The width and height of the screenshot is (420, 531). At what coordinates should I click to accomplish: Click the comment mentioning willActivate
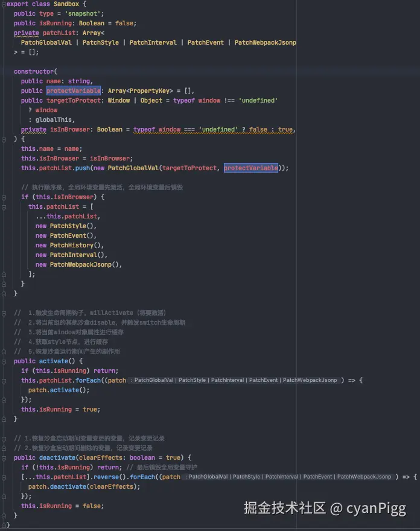[x=90, y=313]
